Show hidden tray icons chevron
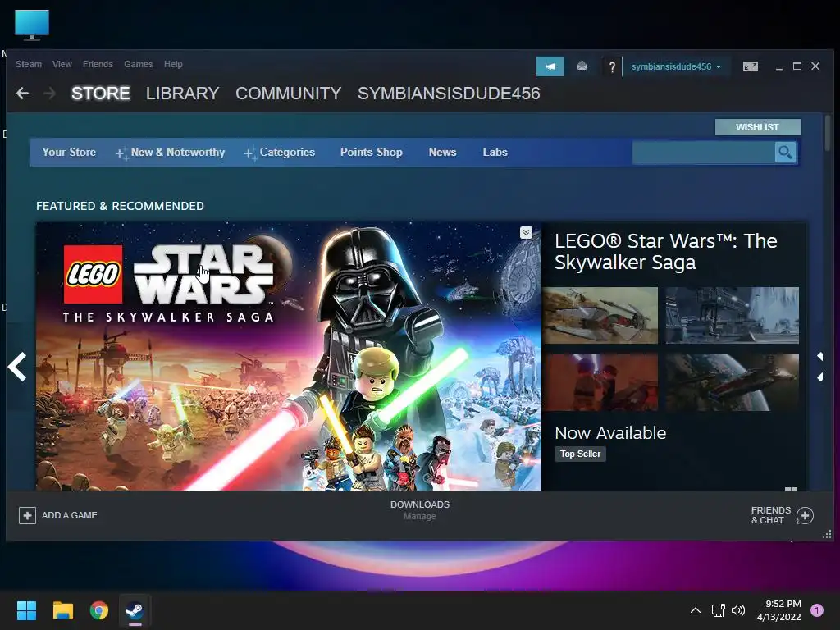This screenshot has height=630, width=840. [x=696, y=610]
